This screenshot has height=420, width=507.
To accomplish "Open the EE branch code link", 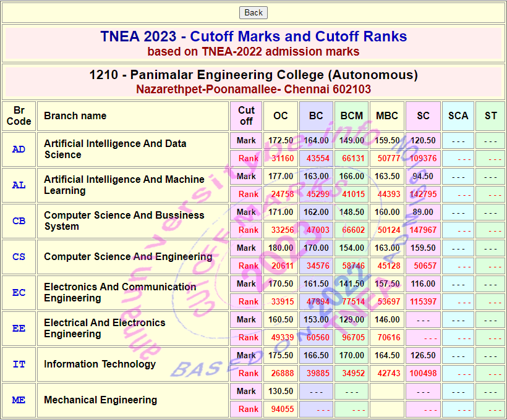I will 19,329.
